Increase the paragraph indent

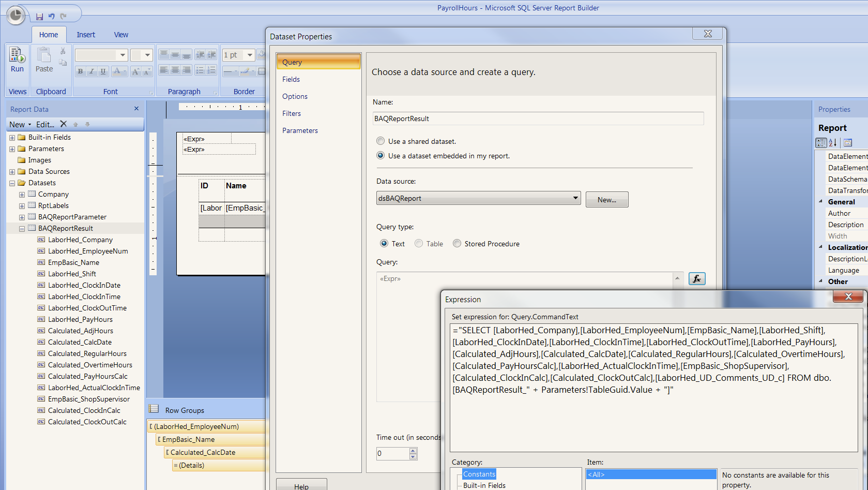point(211,54)
